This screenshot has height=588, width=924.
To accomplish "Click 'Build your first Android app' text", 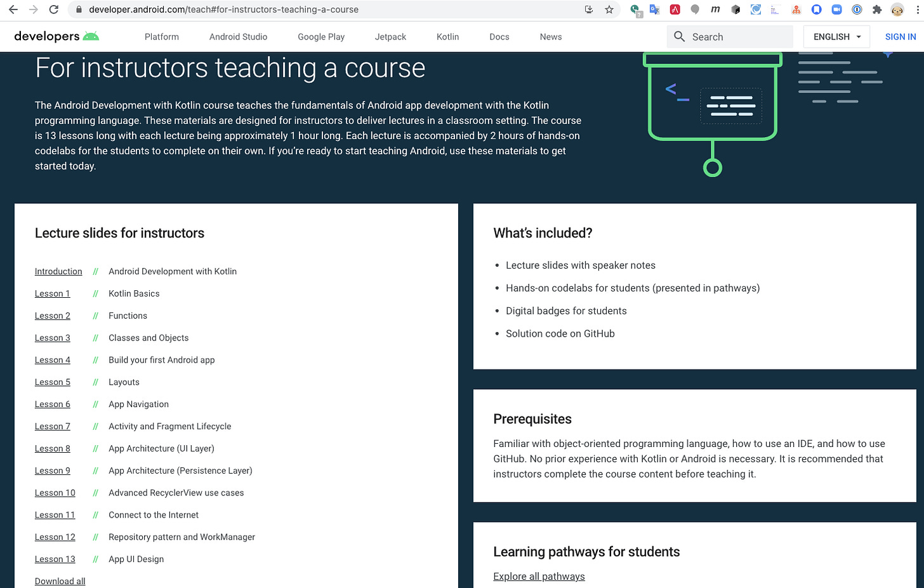I will coord(162,360).
